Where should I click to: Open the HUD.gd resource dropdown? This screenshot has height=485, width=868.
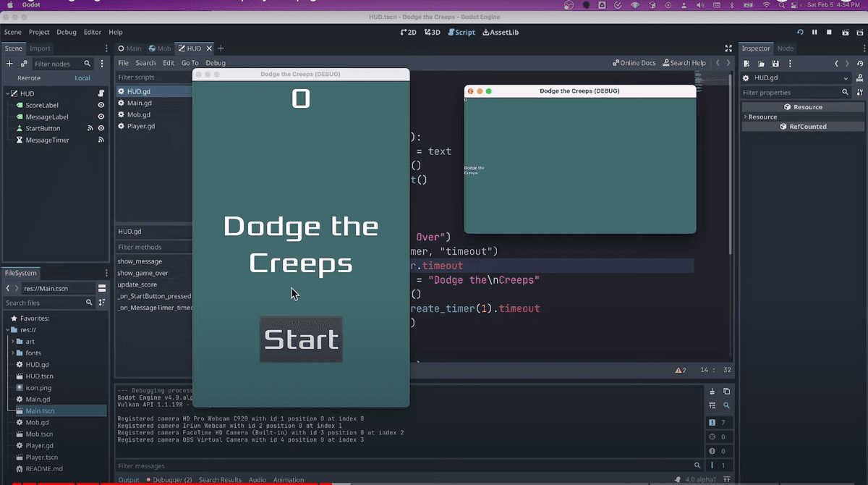[x=796, y=78]
